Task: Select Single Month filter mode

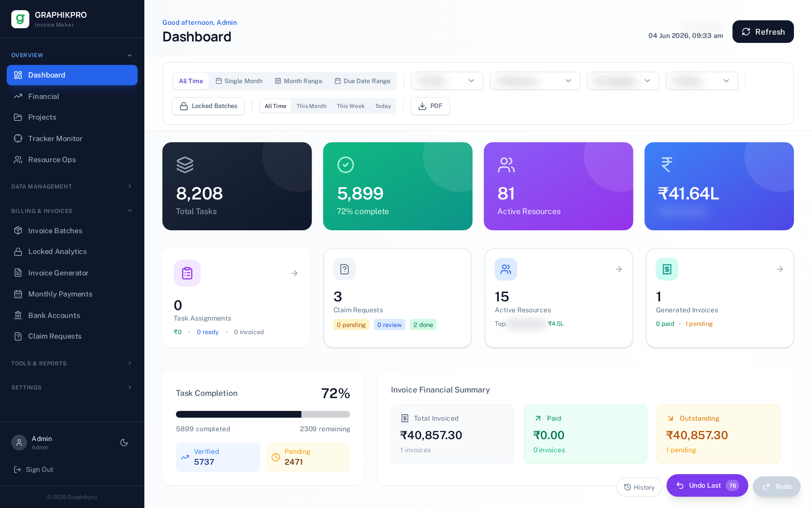Action: coord(239,81)
